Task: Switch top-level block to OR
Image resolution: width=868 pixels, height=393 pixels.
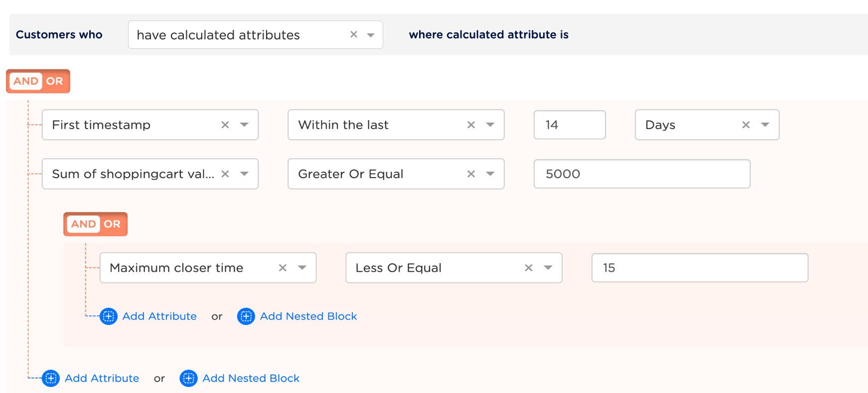Action: tap(55, 81)
